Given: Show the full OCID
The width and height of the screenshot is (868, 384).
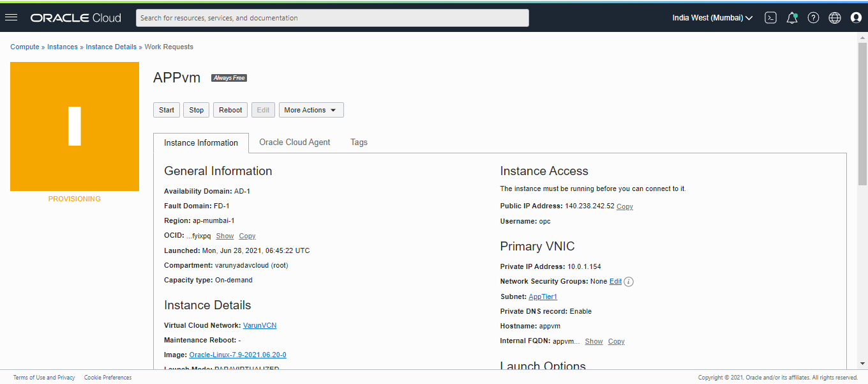Looking at the screenshot, I should (x=225, y=236).
